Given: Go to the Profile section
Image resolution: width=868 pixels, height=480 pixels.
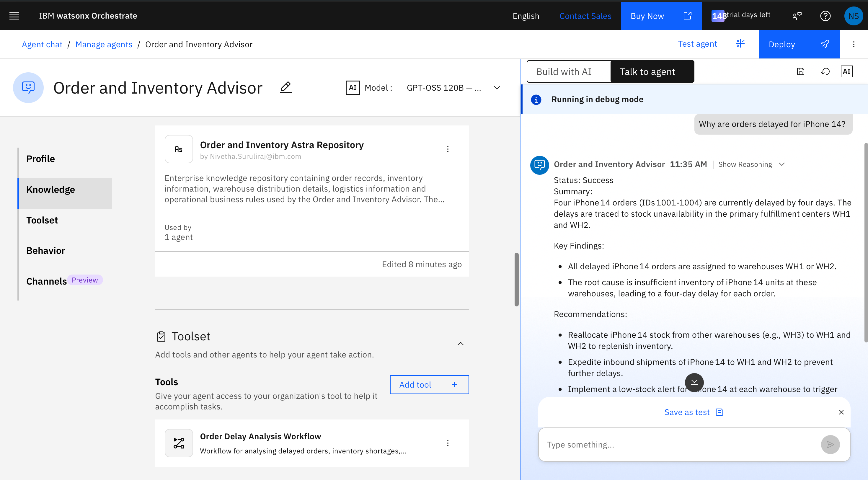Looking at the screenshot, I should click(65, 159).
